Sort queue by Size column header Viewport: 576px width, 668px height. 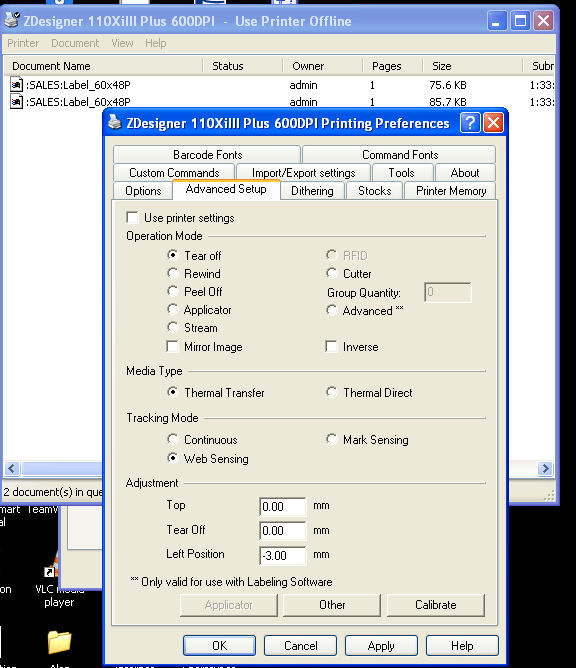tap(472, 66)
